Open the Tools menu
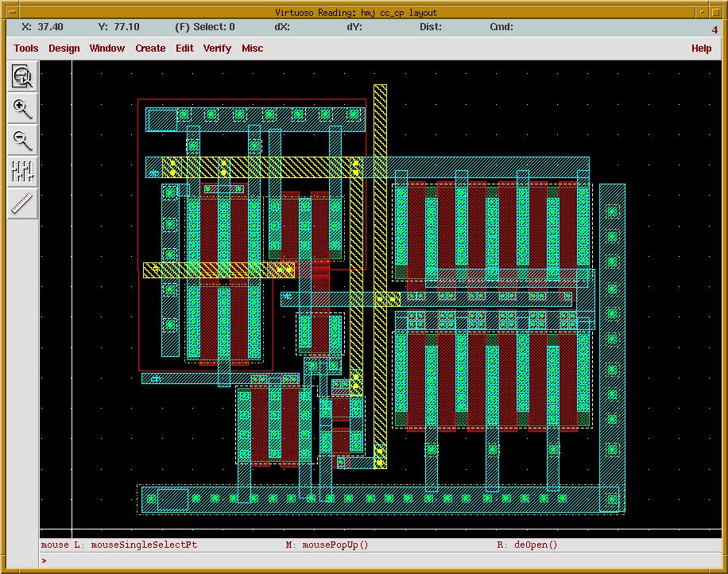This screenshot has height=574, width=728. point(25,48)
